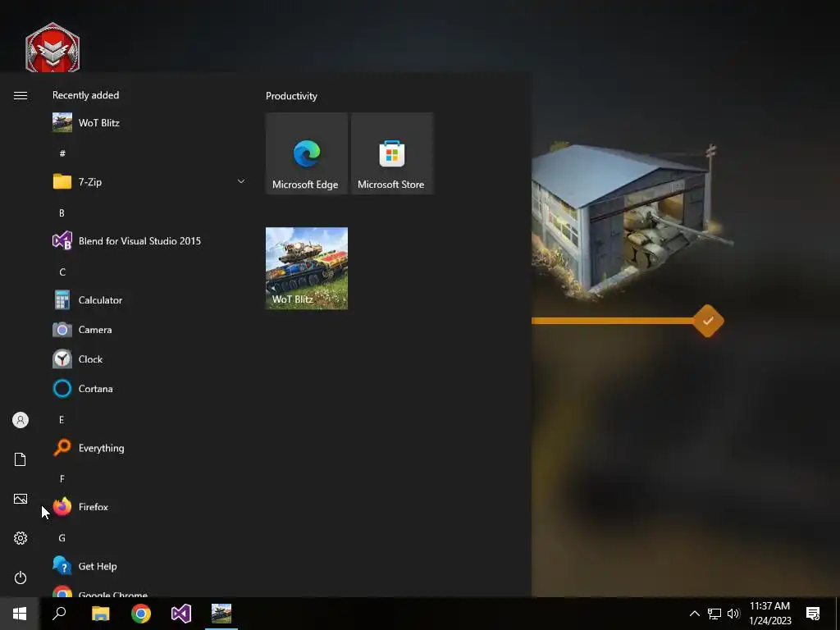Jump via the B letter header

tap(62, 212)
